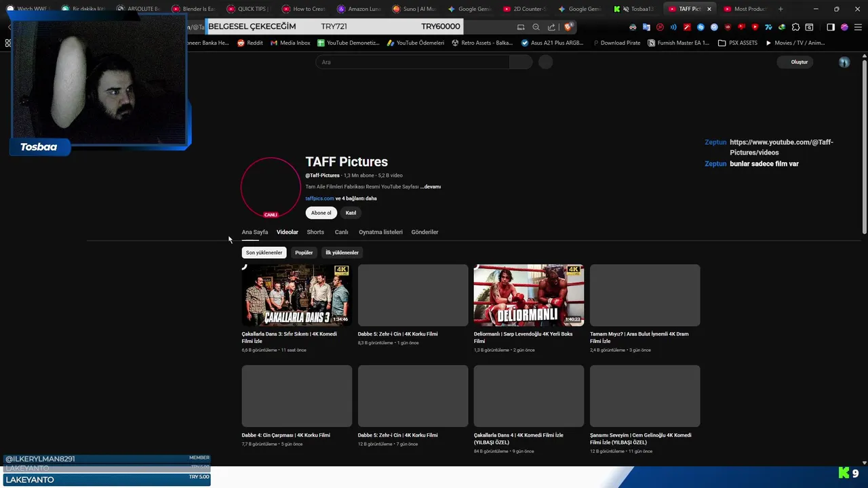Click the browser profile avatar icon
Screen dimensions: 868x488
click(844, 27)
